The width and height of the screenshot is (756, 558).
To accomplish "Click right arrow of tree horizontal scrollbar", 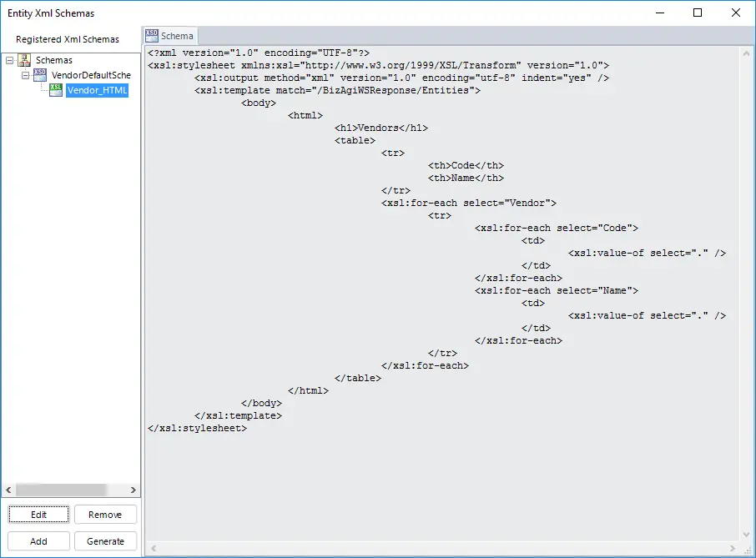I will (133, 490).
